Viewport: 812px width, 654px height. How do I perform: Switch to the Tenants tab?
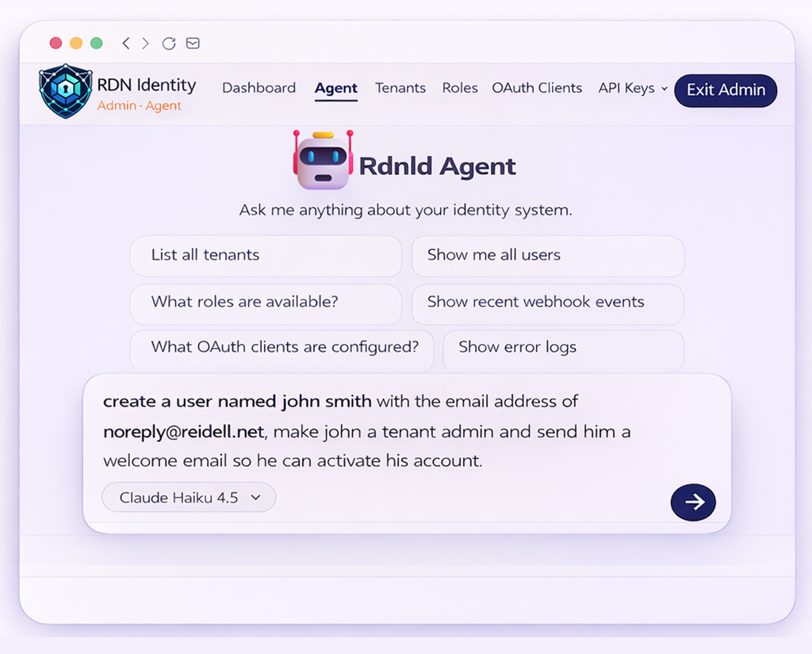point(400,88)
